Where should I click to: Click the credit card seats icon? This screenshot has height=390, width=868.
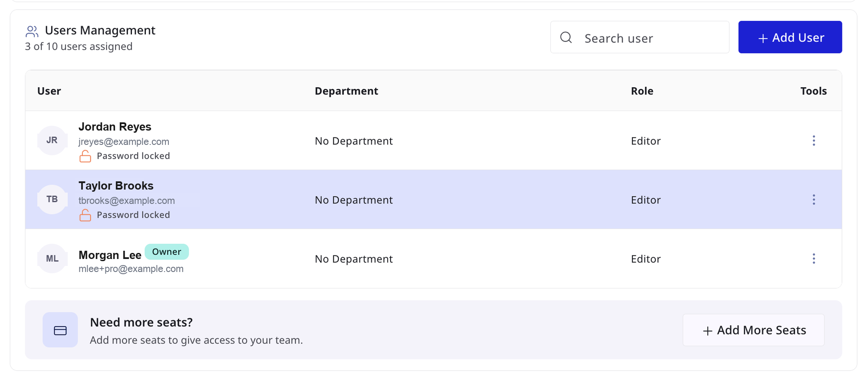tap(60, 330)
